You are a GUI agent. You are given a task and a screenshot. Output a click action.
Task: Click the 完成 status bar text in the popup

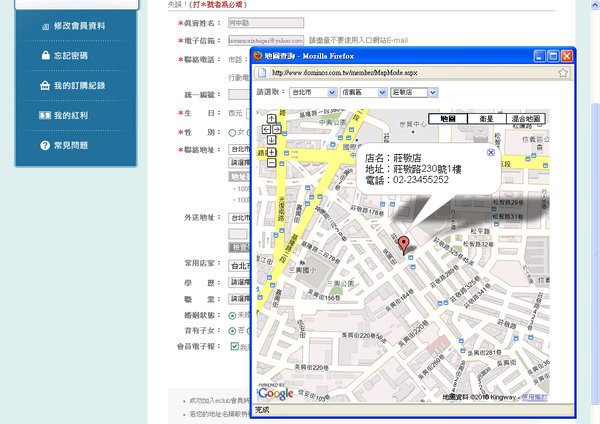coord(262,410)
